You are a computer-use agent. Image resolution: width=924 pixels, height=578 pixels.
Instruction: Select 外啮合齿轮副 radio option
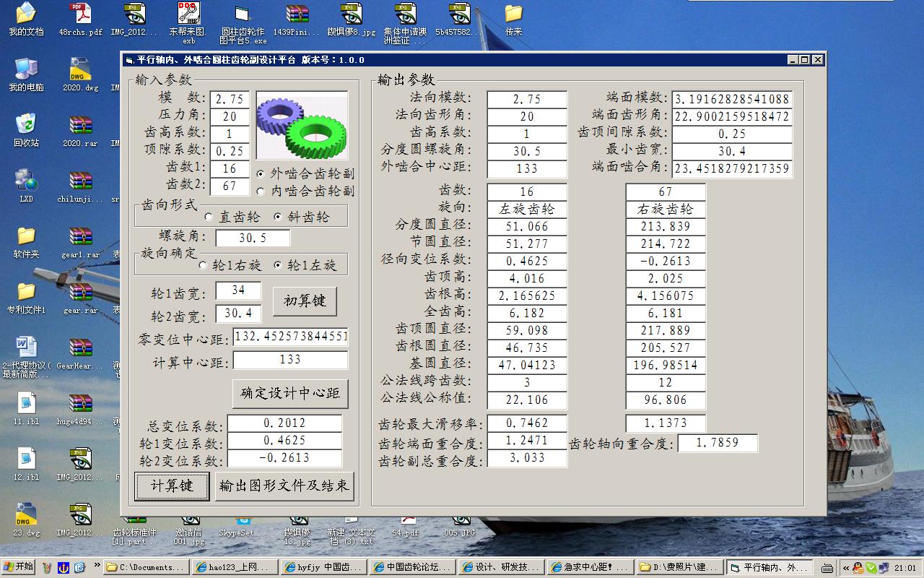click(x=305, y=173)
